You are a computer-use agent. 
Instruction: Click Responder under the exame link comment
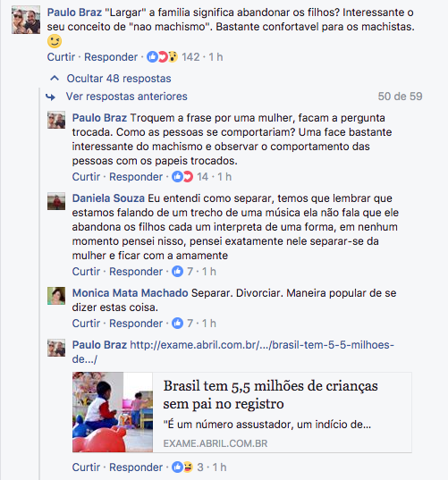click(136, 467)
